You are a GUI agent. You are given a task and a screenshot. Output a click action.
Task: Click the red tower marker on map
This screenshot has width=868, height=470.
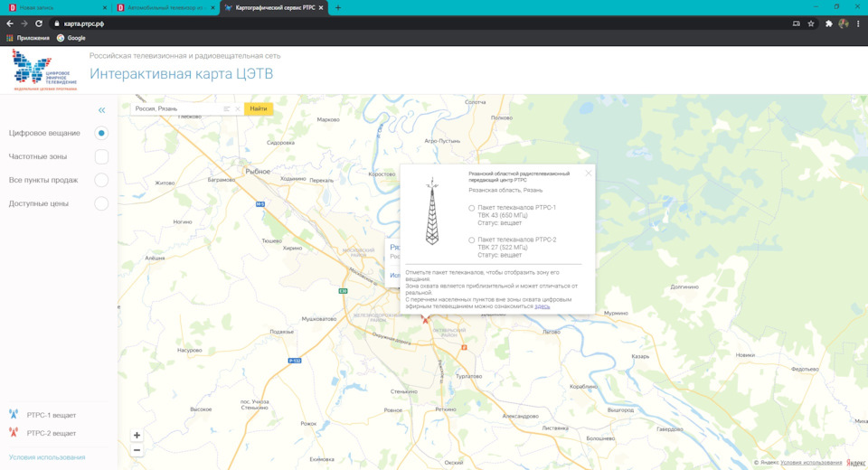pos(425,319)
